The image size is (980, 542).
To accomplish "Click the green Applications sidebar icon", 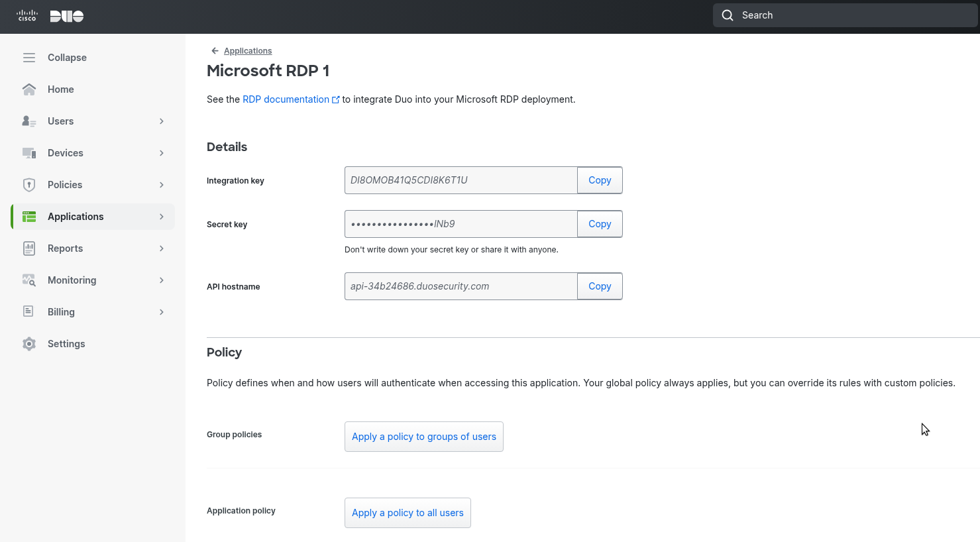I will pyautogui.click(x=29, y=217).
